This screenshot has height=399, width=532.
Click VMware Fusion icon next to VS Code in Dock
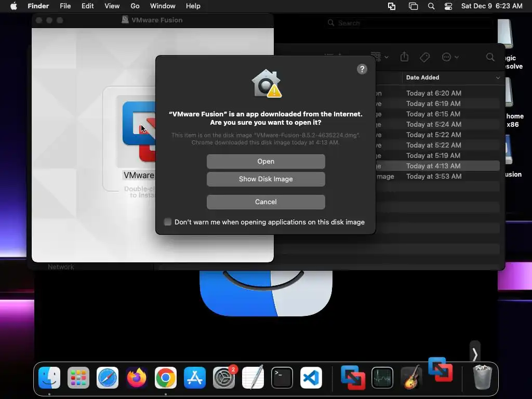tap(353, 378)
